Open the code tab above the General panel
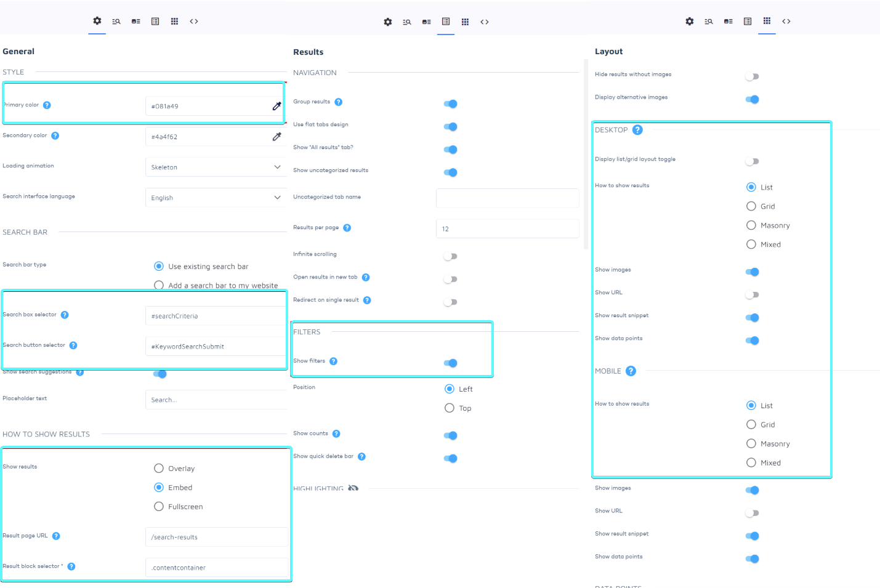This screenshot has width=880, height=588. point(194,22)
